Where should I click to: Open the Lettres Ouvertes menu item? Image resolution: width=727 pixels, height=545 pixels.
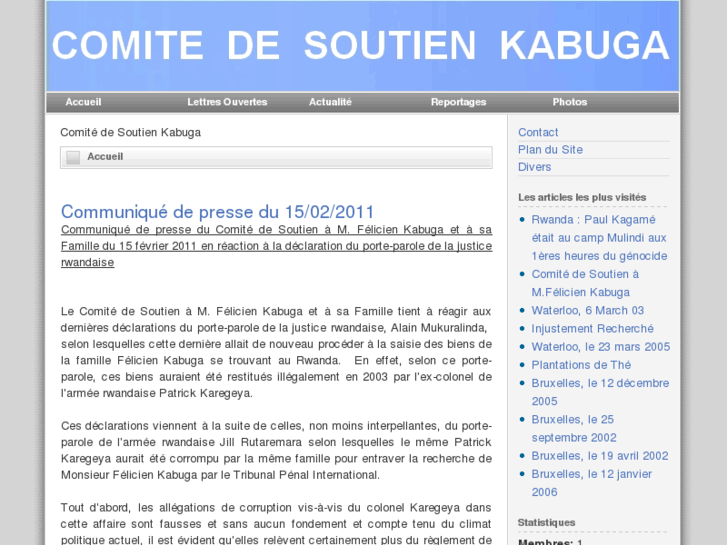click(227, 102)
